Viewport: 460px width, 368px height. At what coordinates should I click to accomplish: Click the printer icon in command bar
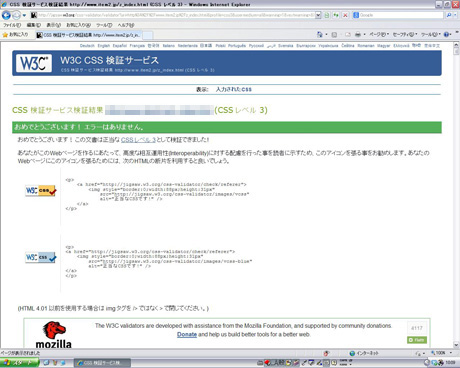click(x=358, y=34)
